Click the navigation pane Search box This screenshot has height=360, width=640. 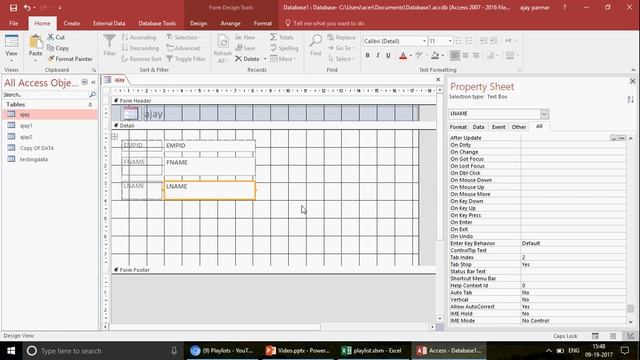tap(45, 95)
